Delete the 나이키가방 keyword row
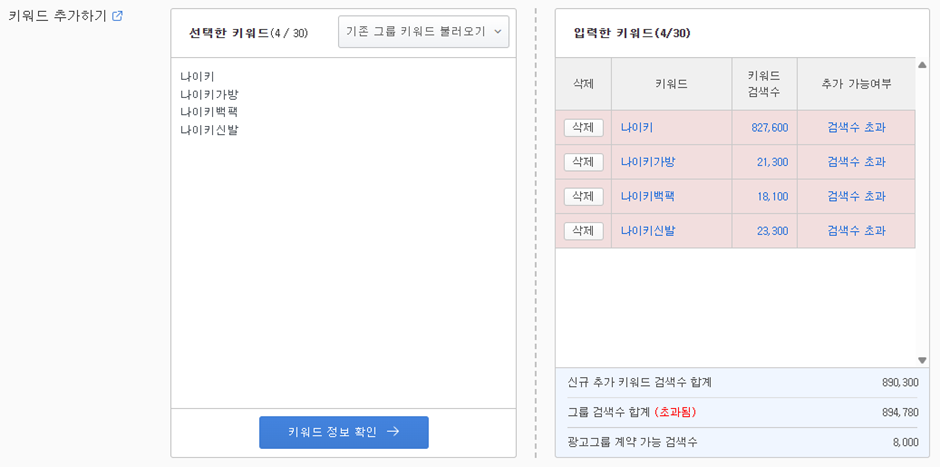This screenshot has width=940, height=467. pos(583,162)
